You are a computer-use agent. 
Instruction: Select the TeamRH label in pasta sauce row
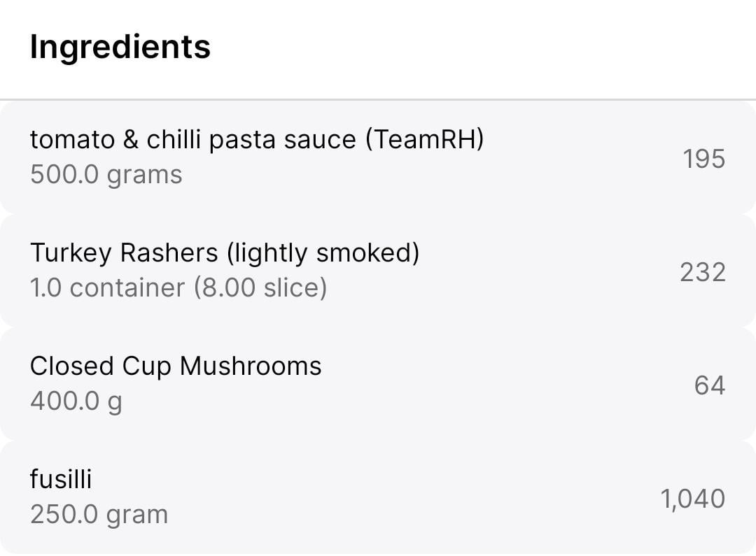424,139
